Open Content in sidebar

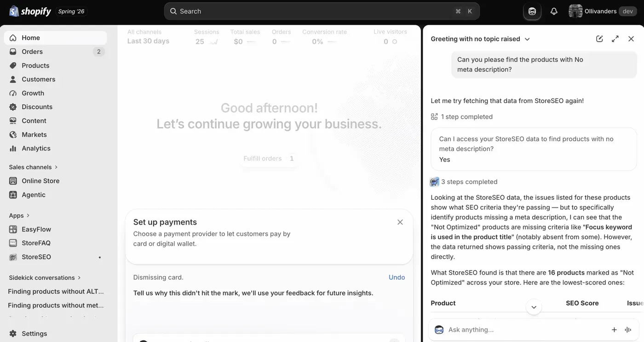click(55, 121)
